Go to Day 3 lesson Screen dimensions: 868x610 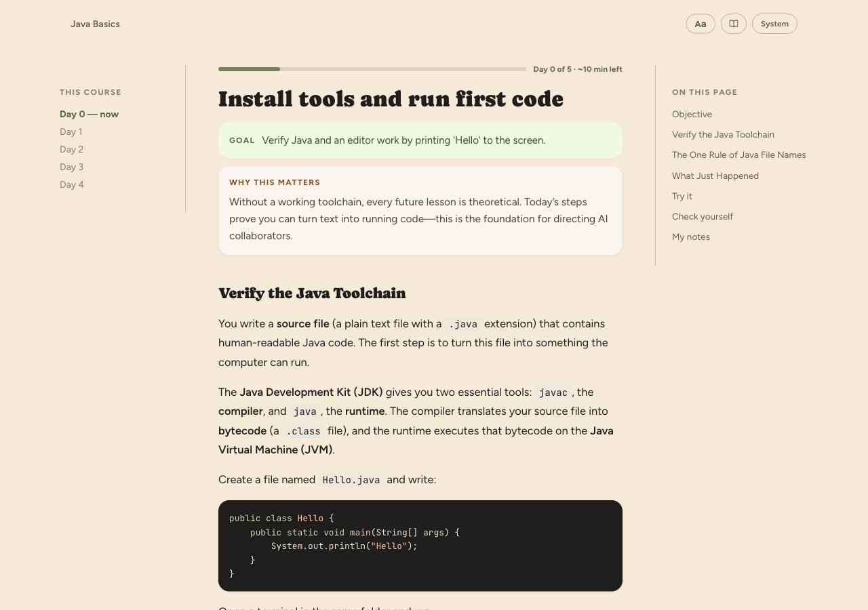click(x=72, y=167)
